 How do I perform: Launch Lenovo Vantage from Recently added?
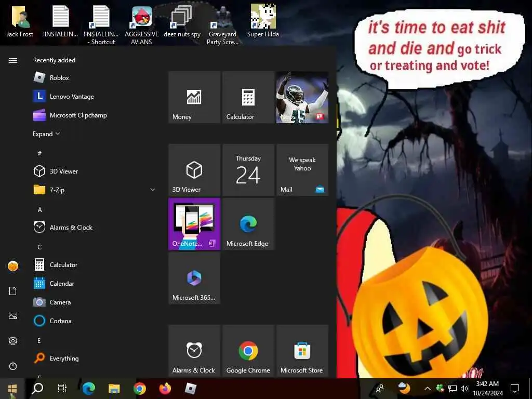click(94, 96)
